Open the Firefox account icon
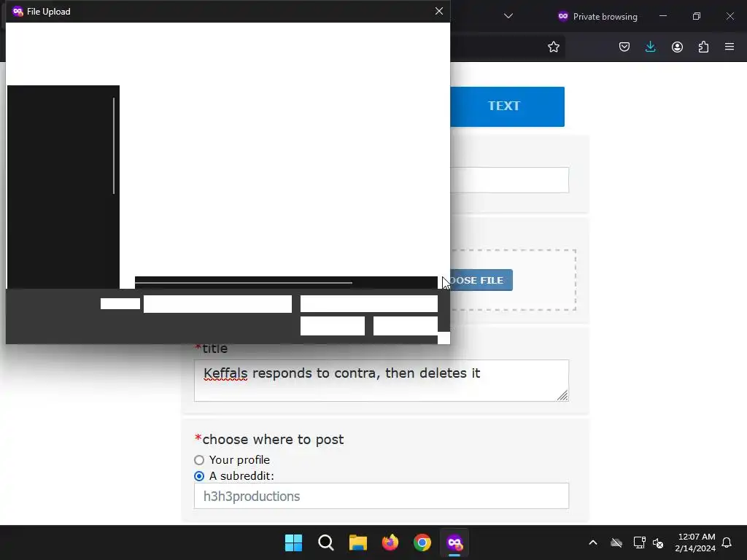Viewport: 747px width, 560px height. pos(677,47)
